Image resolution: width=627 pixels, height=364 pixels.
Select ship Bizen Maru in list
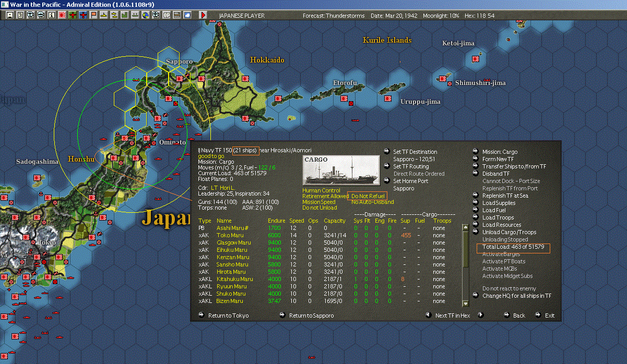pyautogui.click(x=230, y=301)
